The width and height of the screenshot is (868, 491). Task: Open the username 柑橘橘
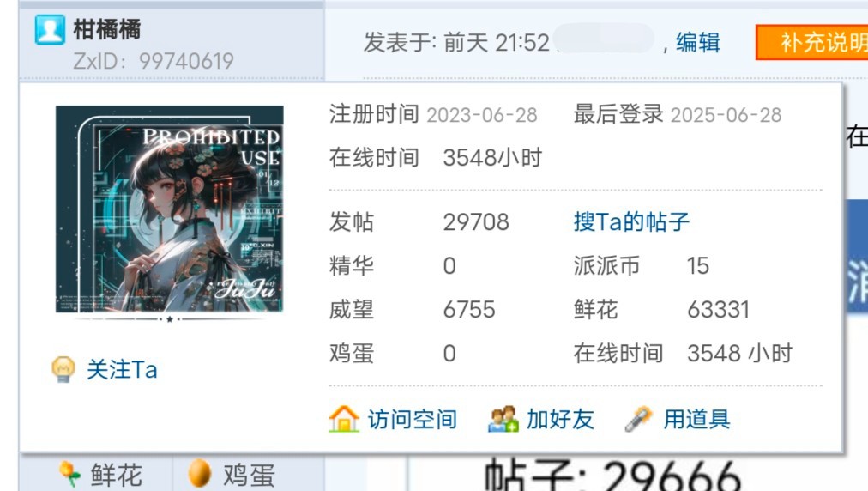pyautogui.click(x=107, y=29)
